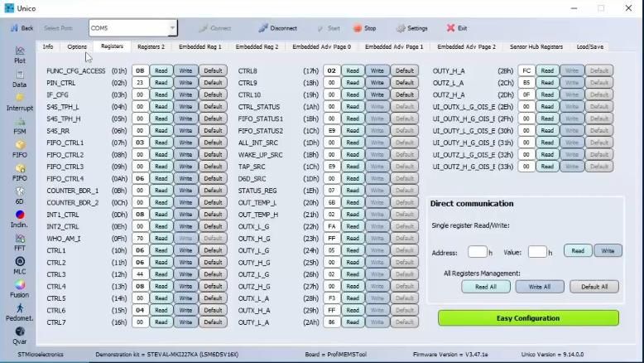Open the Data panel icon
644x363 pixels.
click(x=19, y=79)
